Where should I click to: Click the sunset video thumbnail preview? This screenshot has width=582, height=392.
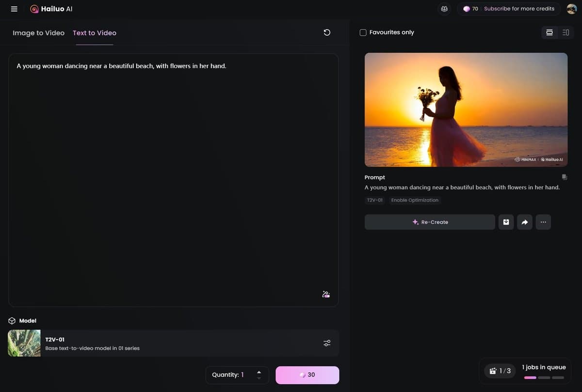466,110
